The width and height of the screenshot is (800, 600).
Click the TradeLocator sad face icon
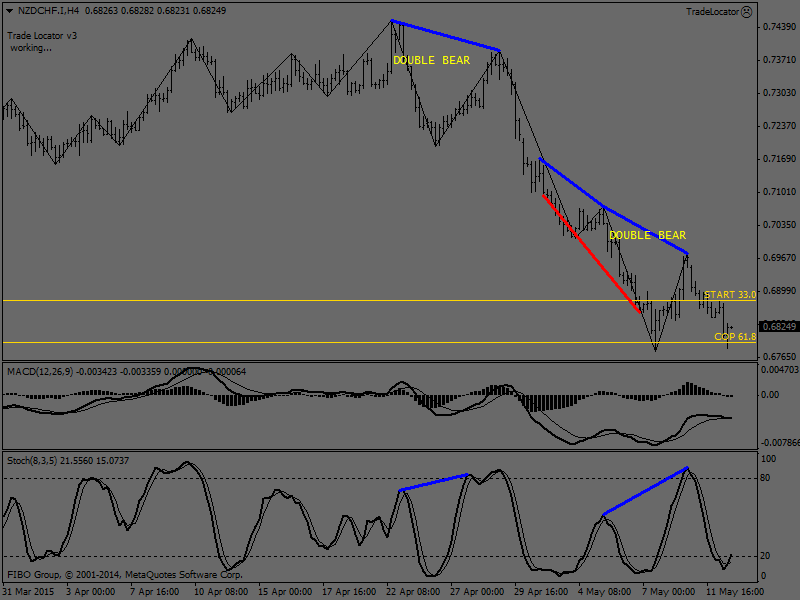[746, 11]
